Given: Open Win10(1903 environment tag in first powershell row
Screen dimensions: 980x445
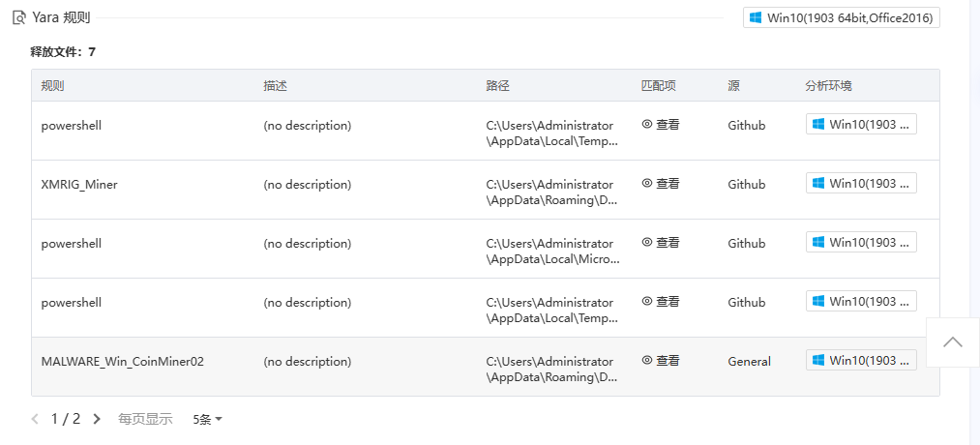Looking at the screenshot, I should point(861,124).
